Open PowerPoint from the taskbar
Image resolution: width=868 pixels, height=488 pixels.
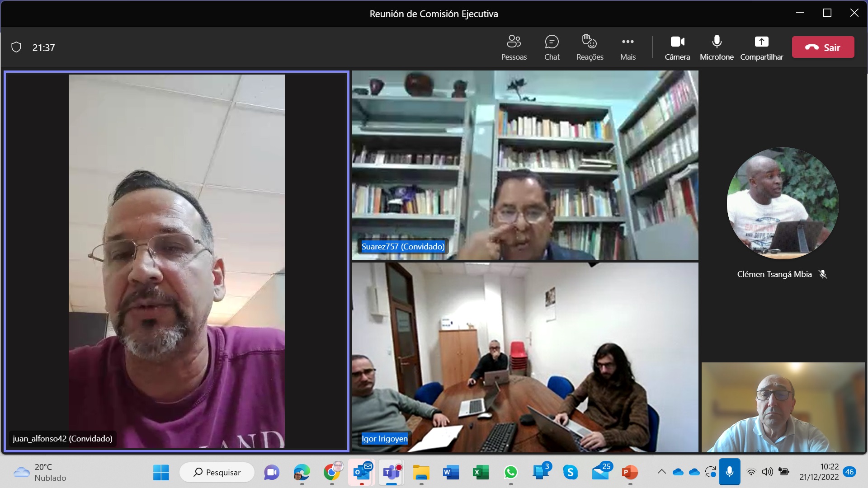pos(629,473)
